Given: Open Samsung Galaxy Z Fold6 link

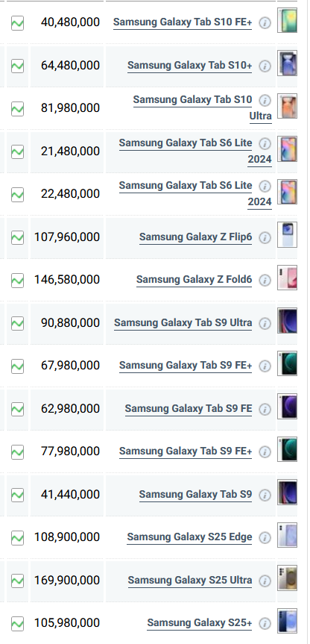Looking at the screenshot, I should pyautogui.click(x=194, y=280).
